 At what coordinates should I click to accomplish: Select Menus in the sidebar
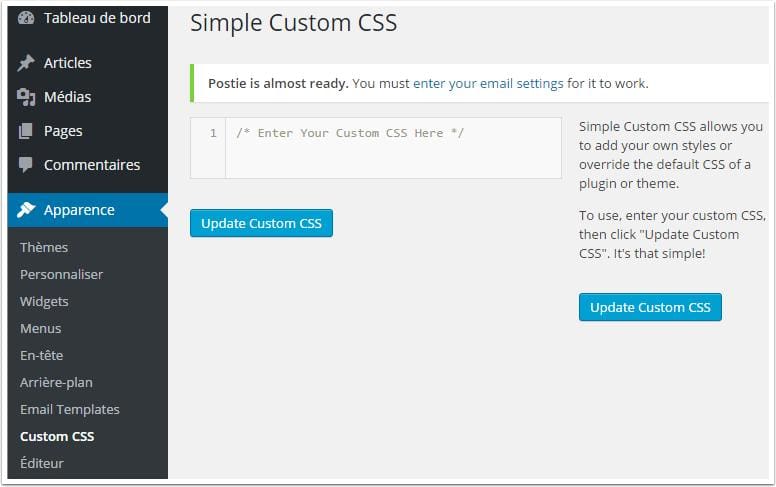(41, 329)
